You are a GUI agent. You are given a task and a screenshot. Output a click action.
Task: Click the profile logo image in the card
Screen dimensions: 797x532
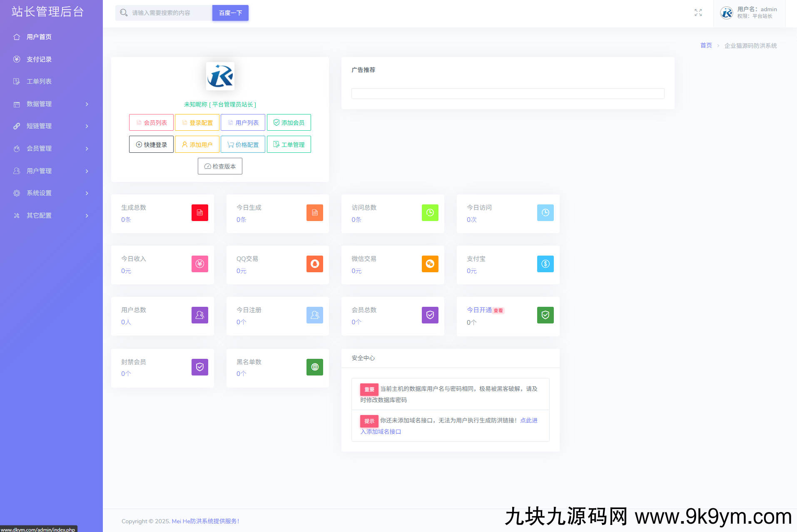(x=220, y=76)
